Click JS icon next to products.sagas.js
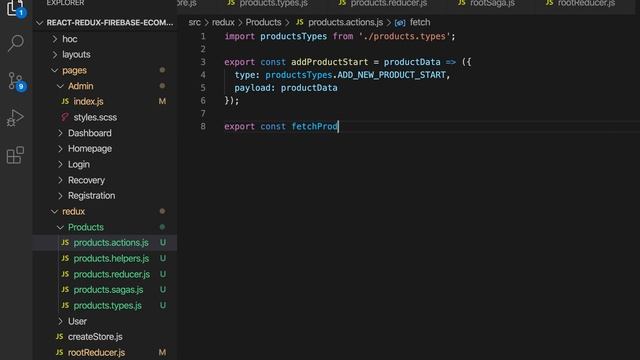This screenshot has height=360, width=640. (x=65, y=289)
